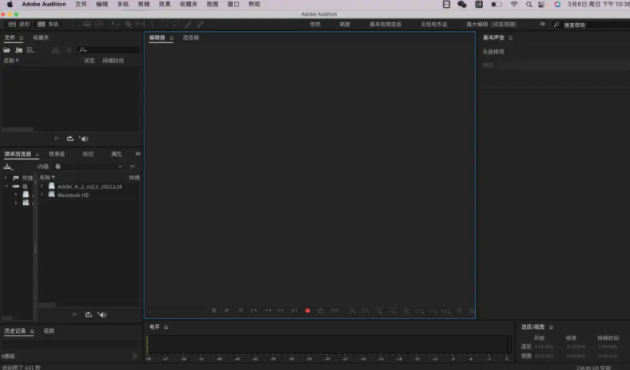Select the Slip tool in the toolbar
The width and height of the screenshot is (630, 370).
[x=140, y=25]
